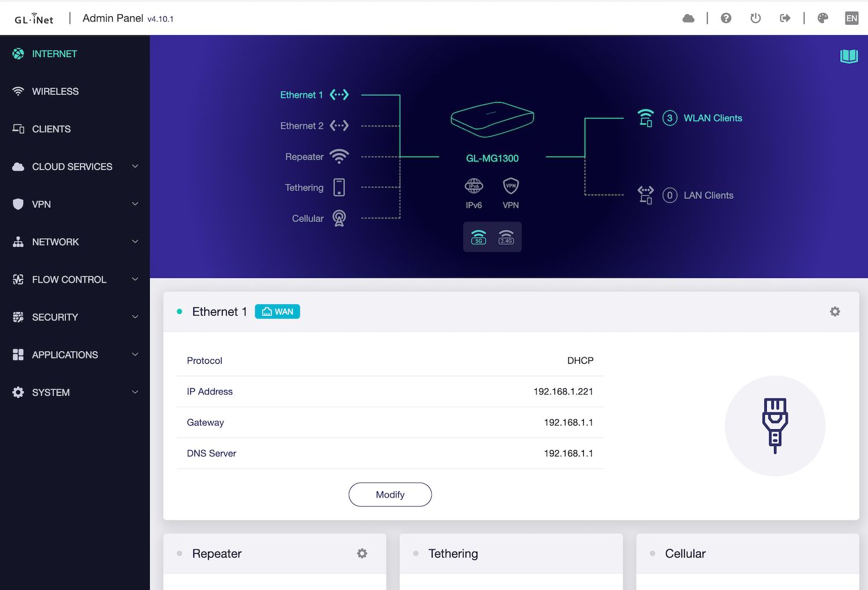Screen dimensions: 868x590
Task: Click the Tethering phone icon in diagram
Action: (x=339, y=187)
